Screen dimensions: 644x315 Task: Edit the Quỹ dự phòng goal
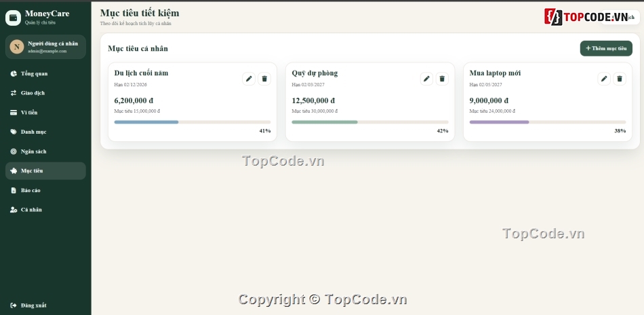point(426,79)
